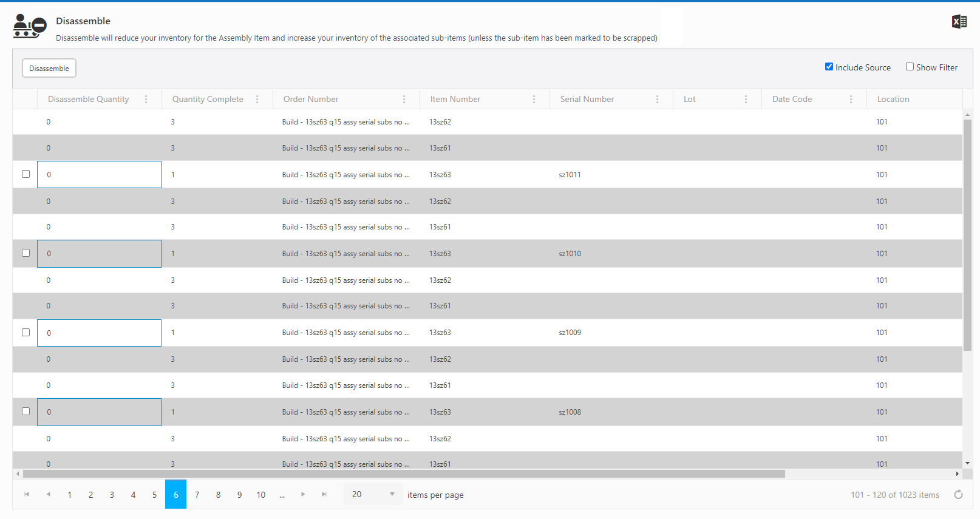Switch to page 7

pos(197,495)
